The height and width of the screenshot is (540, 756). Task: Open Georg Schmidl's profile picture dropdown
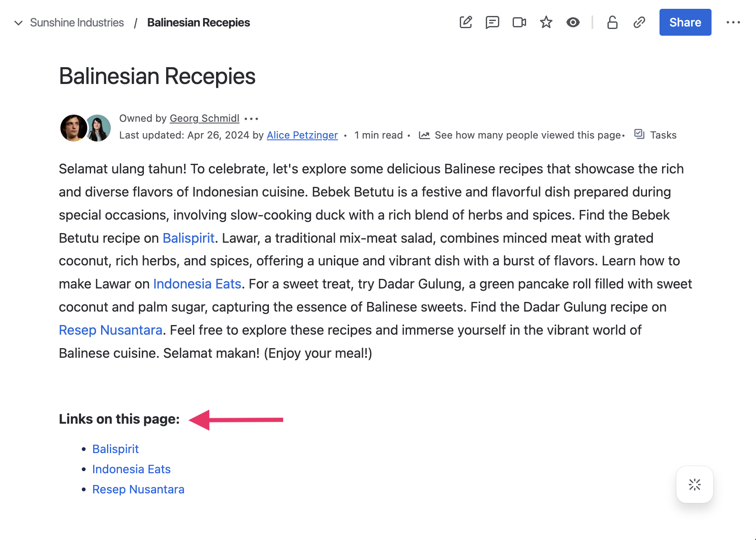click(73, 127)
